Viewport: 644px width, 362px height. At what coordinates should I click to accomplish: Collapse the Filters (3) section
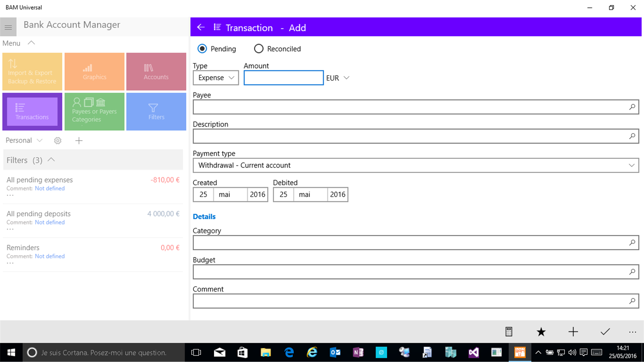point(51,160)
